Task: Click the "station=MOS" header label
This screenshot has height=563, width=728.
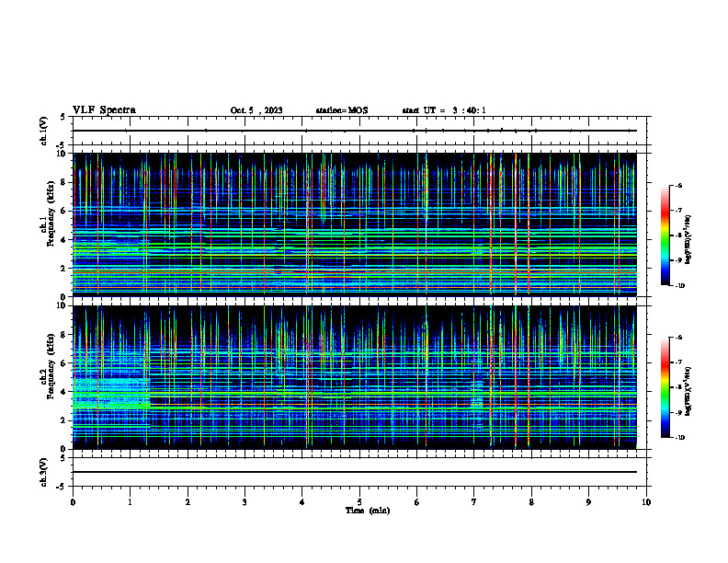Action: pyautogui.click(x=342, y=110)
